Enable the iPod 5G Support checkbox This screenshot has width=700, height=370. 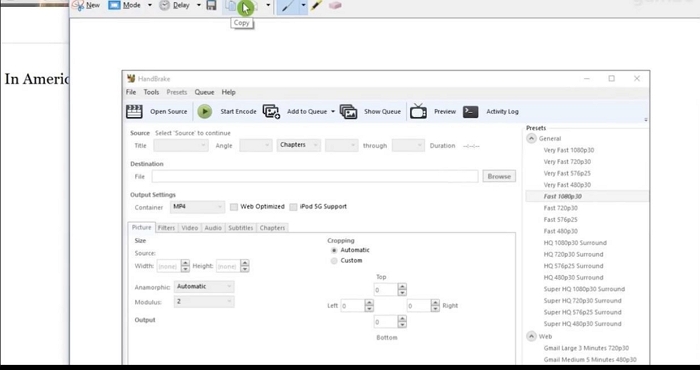[293, 207]
